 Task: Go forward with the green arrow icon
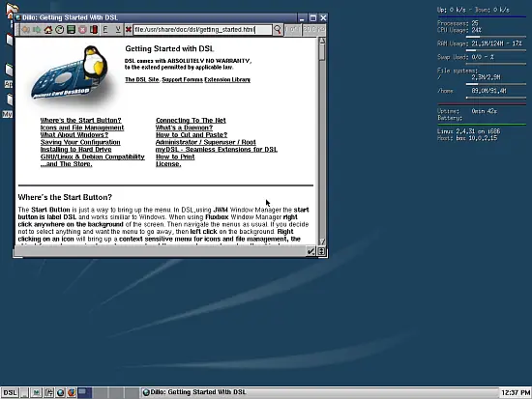[x=37, y=30]
